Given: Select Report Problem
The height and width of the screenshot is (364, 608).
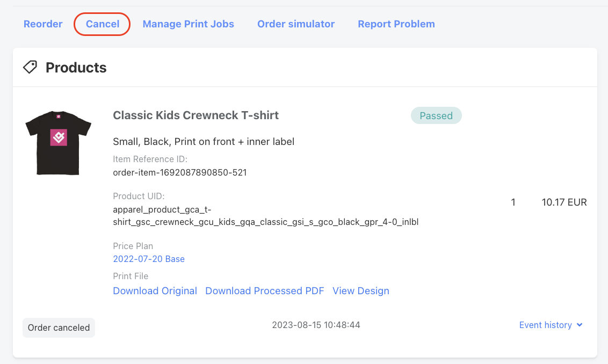Looking at the screenshot, I should [x=396, y=24].
